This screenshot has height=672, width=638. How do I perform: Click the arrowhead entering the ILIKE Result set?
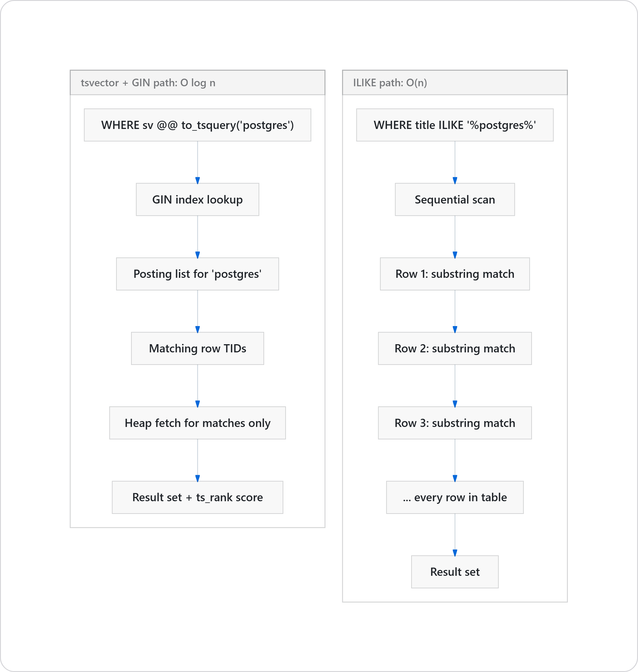tap(455, 552)
